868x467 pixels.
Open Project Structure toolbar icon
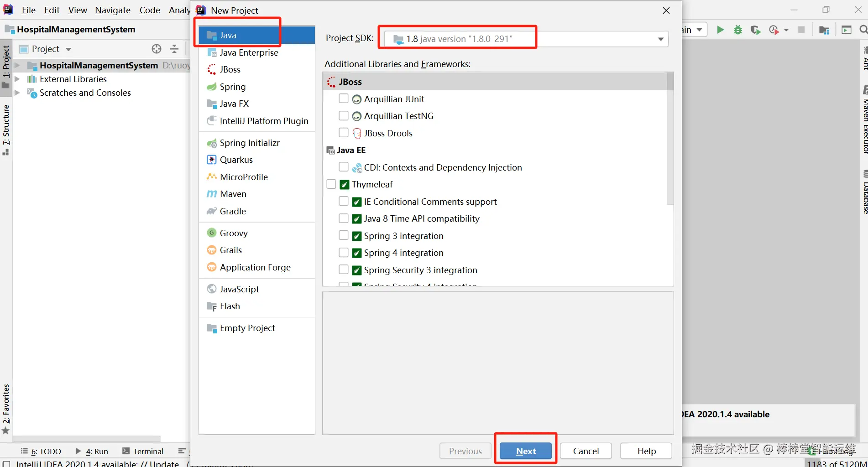pyautogui.click(x=824, y=30)
